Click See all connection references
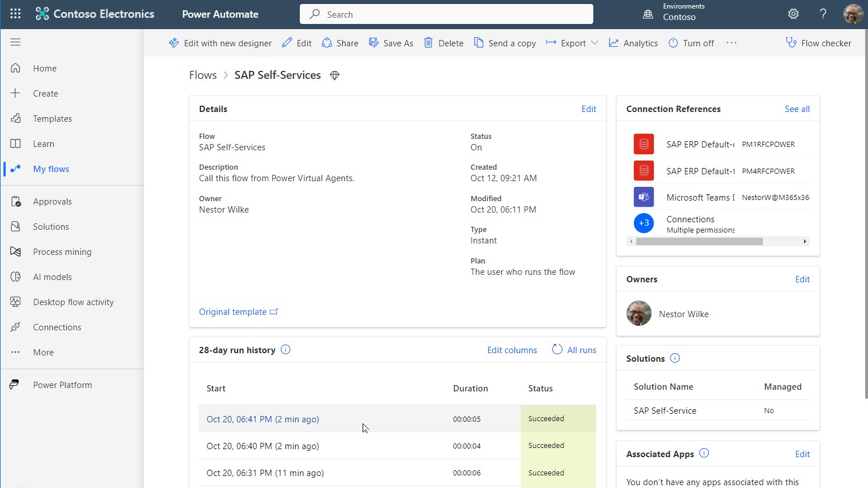868x488 pixels. pos(797,109)
